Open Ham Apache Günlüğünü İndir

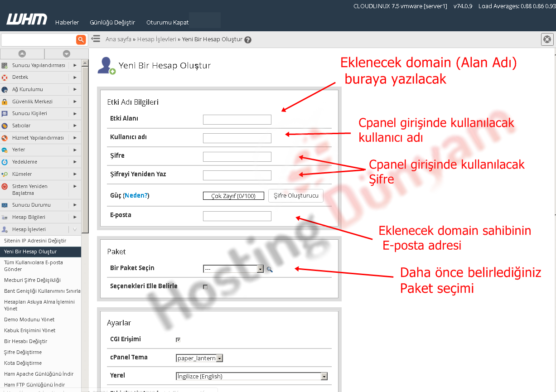(x=39, y=374)
